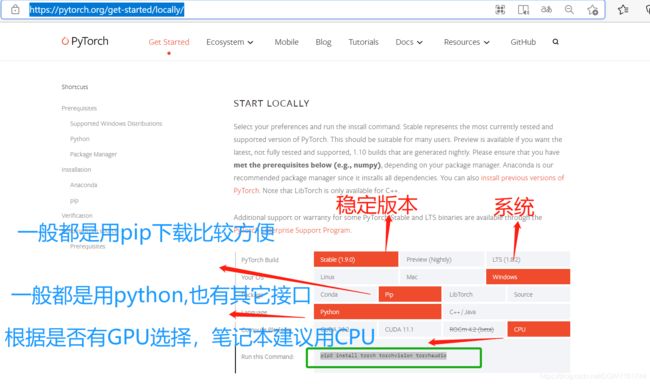Open the Mobile nav item
Image resolution: width=650 pixels, height=384 pixels.
pos(286,42)
